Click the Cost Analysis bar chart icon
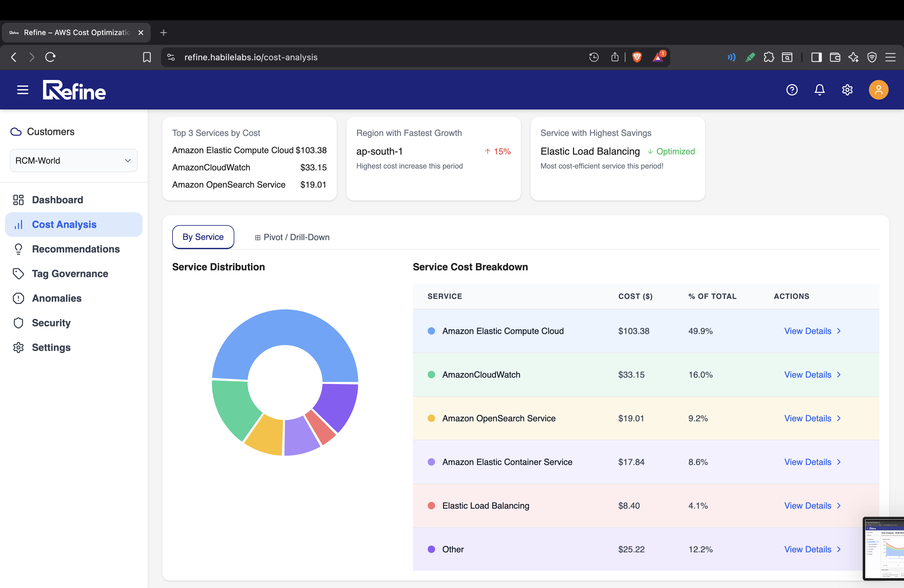This screenshot has height=588, width=904. tap(18, 224)
